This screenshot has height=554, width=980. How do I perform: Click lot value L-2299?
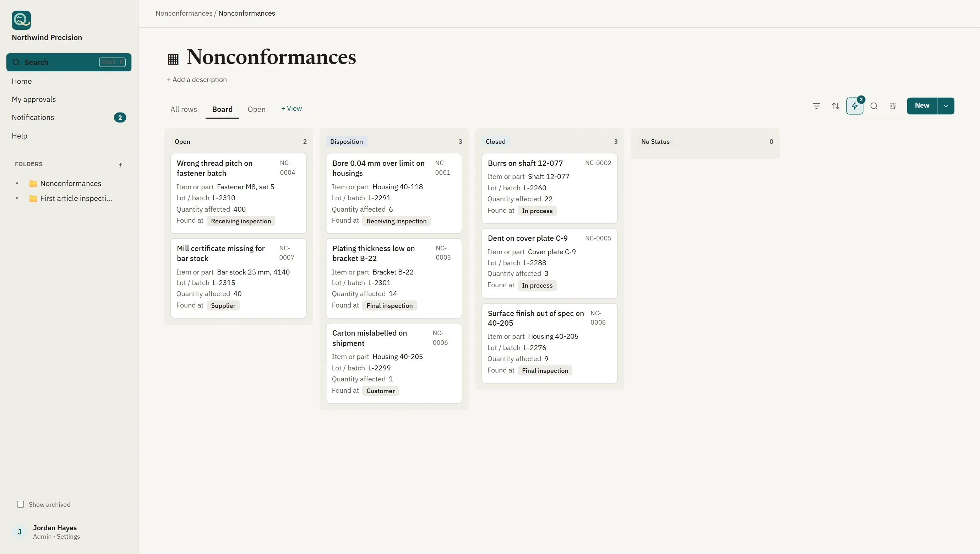pos(379,368)
